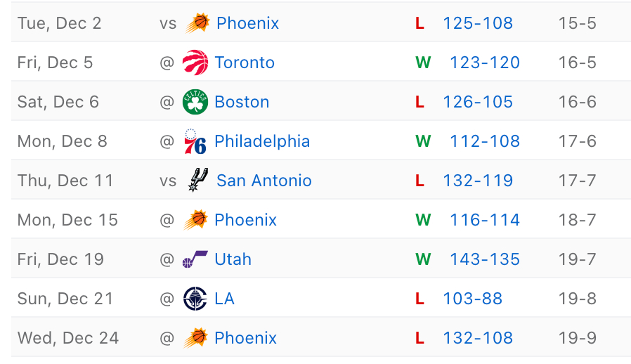Click the Philadelphia 76ers logo
The width and height of the screenshot is (631, 364).
click(195, 141)
